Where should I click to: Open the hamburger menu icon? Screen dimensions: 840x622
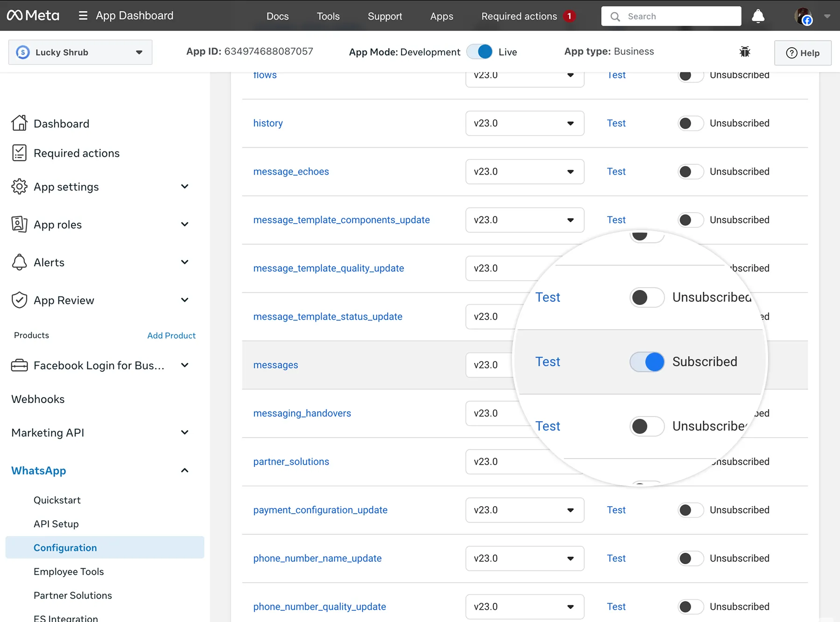[83, 16]
